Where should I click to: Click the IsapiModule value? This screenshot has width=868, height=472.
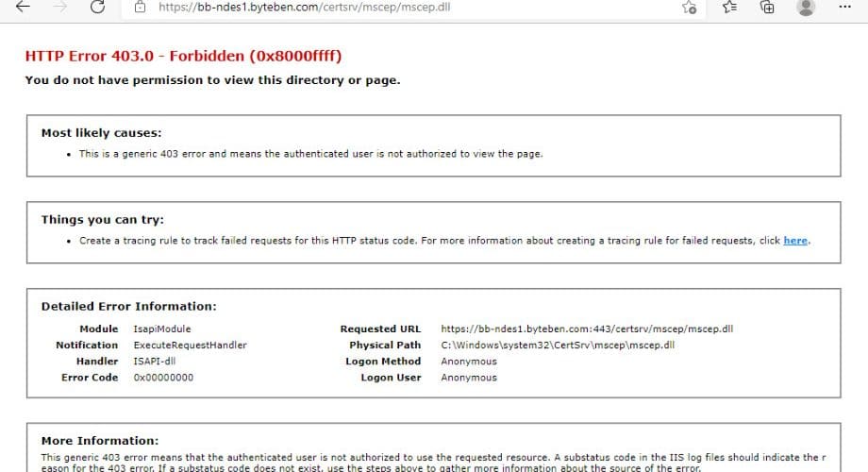tap(162, 329)
